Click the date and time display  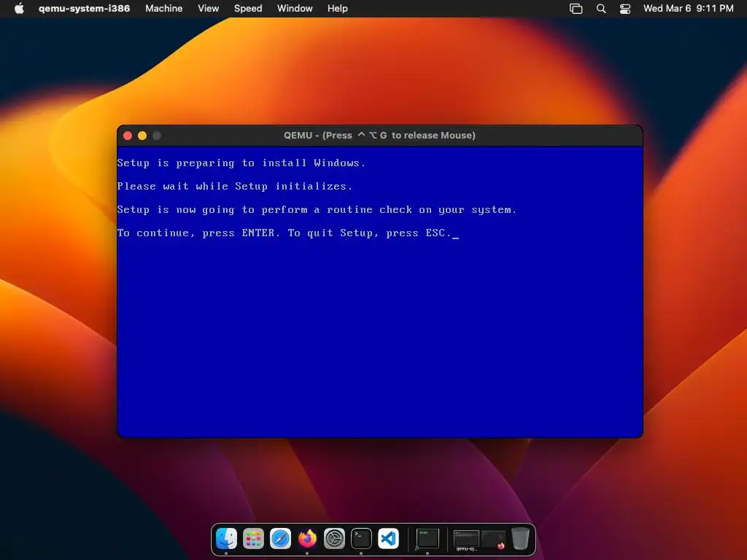[688, 9]
